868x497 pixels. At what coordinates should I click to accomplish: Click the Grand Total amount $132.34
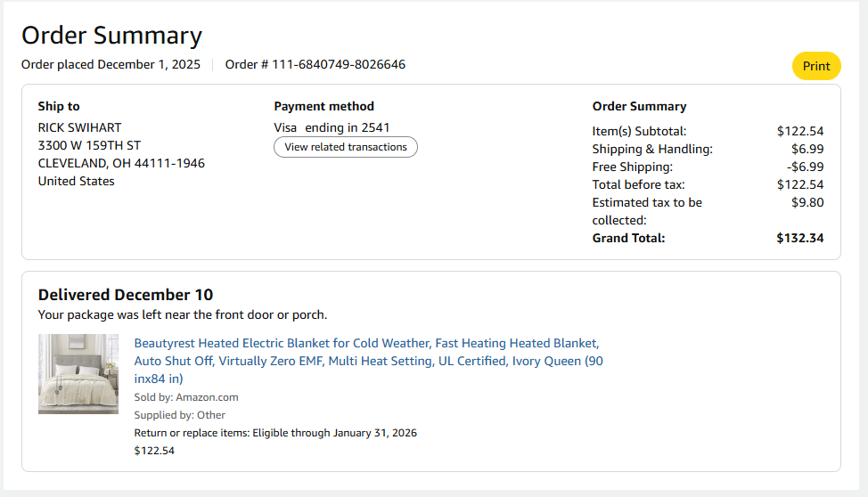800,238
